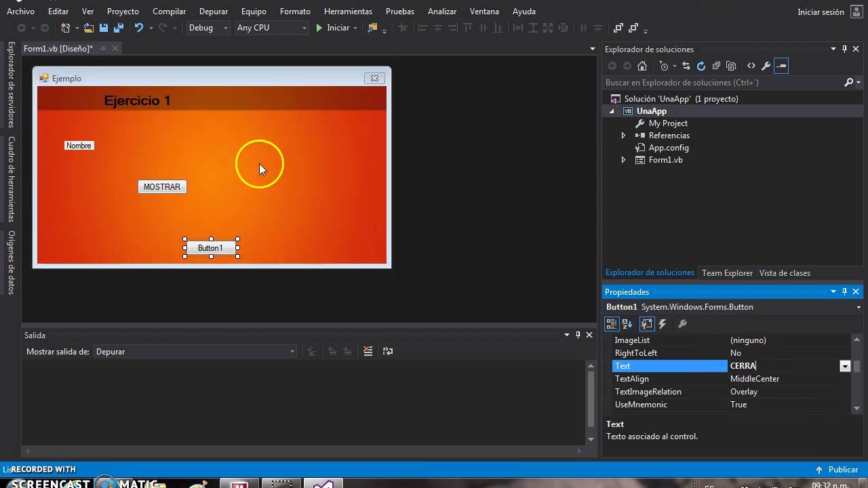
Task: Collapse the UnaApp project node
Action: [x=611, y=111]
